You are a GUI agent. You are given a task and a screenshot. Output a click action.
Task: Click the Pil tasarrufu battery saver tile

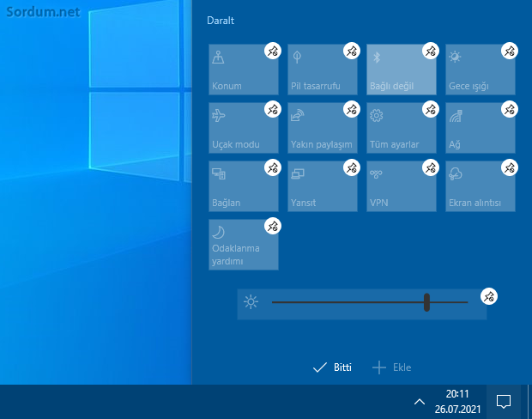tap(323, 70)
